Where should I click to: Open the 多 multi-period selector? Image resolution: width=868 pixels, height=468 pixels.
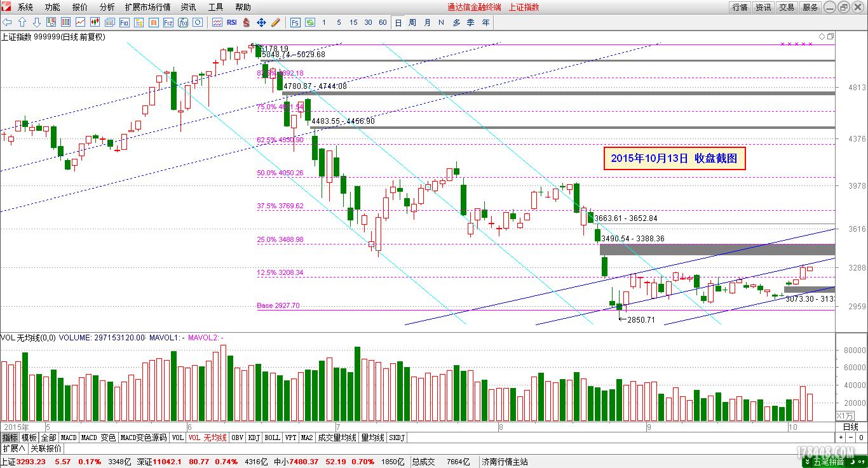pyautogui.click(x=456, y=22)
